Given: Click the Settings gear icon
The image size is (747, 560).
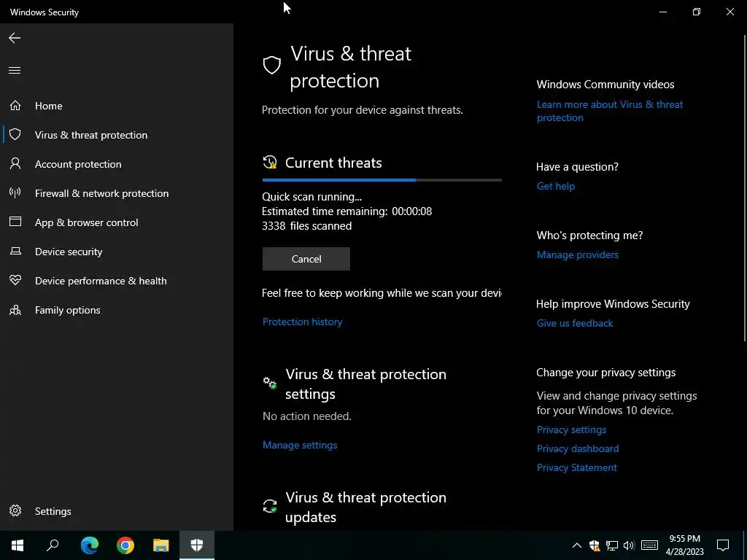Looking at the screenshot, I should pyautogui.click(x=15, y=510).
